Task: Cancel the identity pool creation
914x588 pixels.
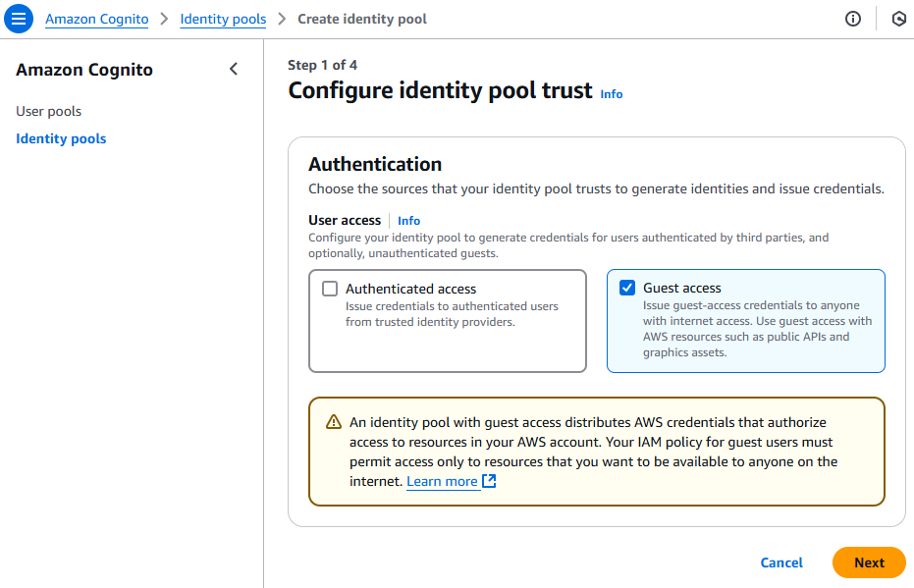Action: click(x=781, y=562)
